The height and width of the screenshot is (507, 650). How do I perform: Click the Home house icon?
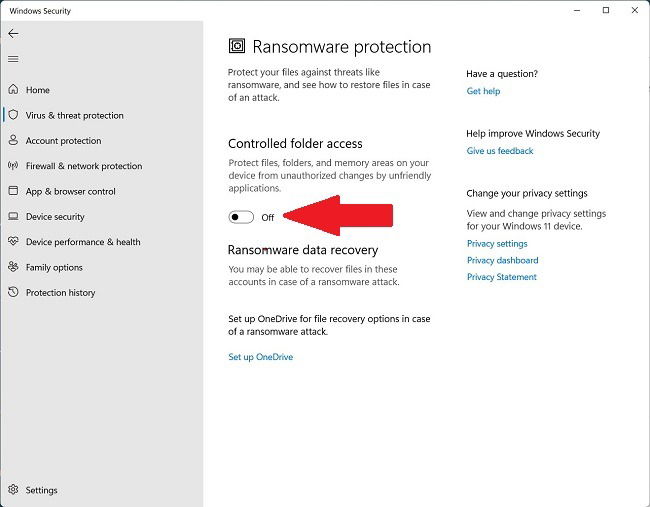click(14, 90)
